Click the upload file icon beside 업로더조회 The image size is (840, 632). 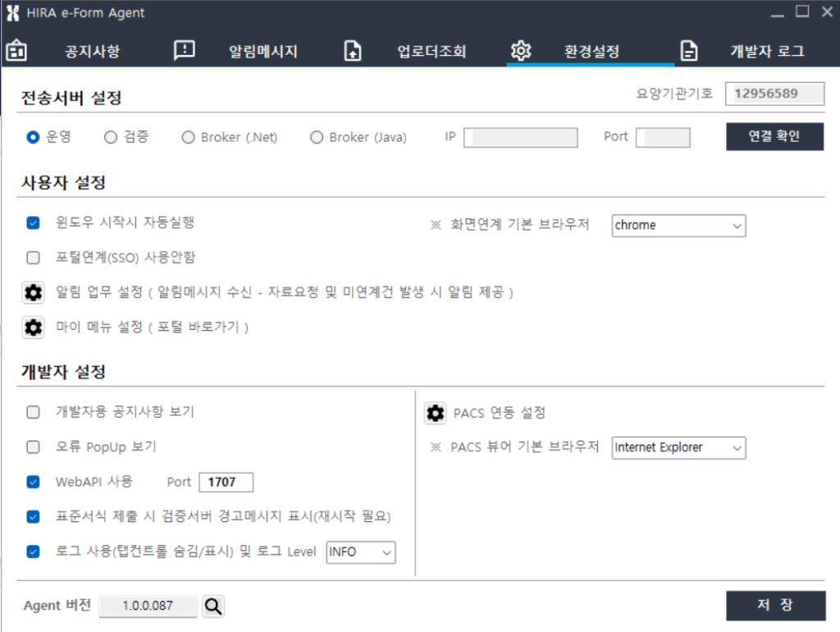click(x=353, y=51)
